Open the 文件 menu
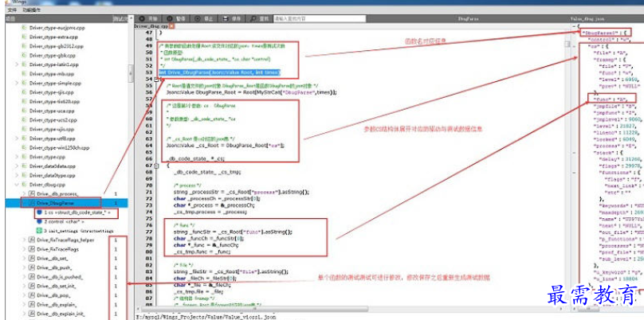644x320 pixels. (11, 9)
